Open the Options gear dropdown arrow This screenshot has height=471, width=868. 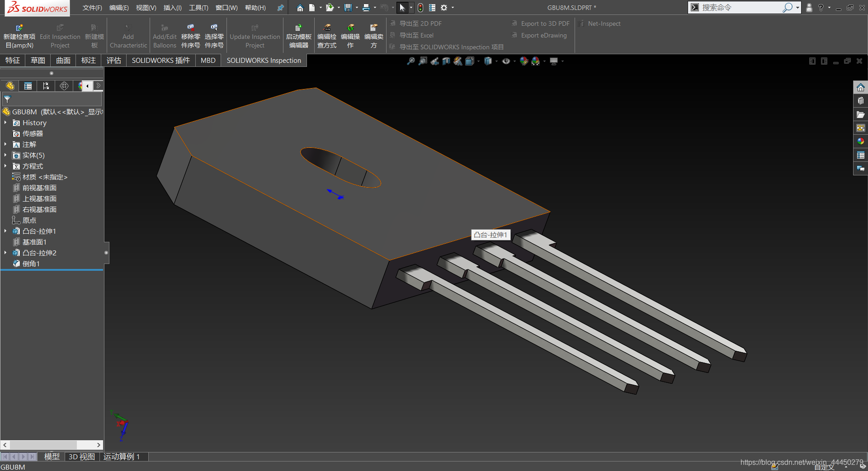[453, 8]
